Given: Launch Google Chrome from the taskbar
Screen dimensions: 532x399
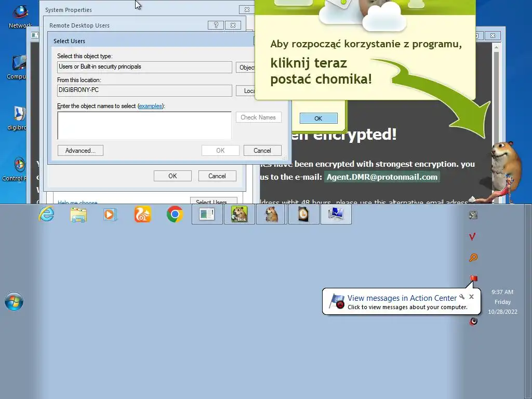Looking at the screenshot, I should pyautogui.click(x=175, y=215).
